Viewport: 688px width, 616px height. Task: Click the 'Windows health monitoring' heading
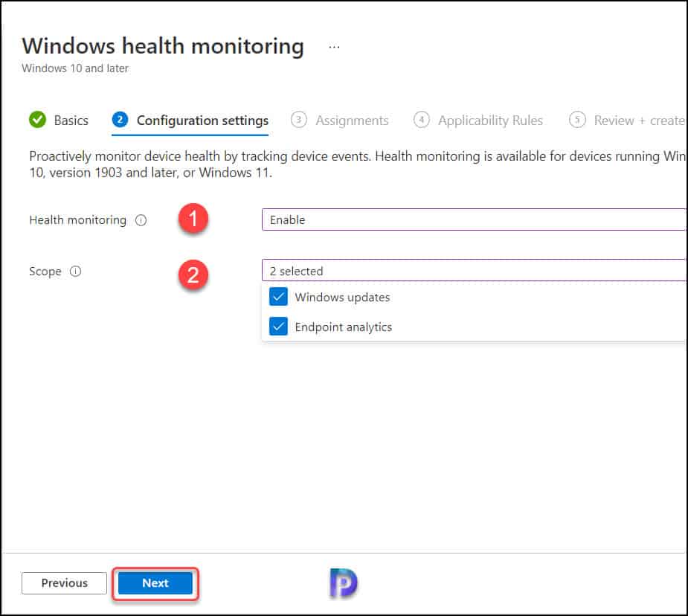tap(163, 46)
